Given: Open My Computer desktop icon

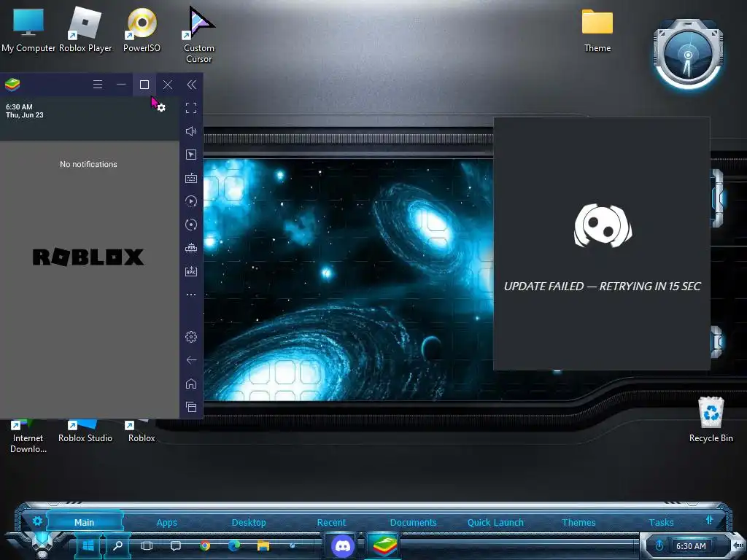Looking at the screenshot, I should coord(28,29).
